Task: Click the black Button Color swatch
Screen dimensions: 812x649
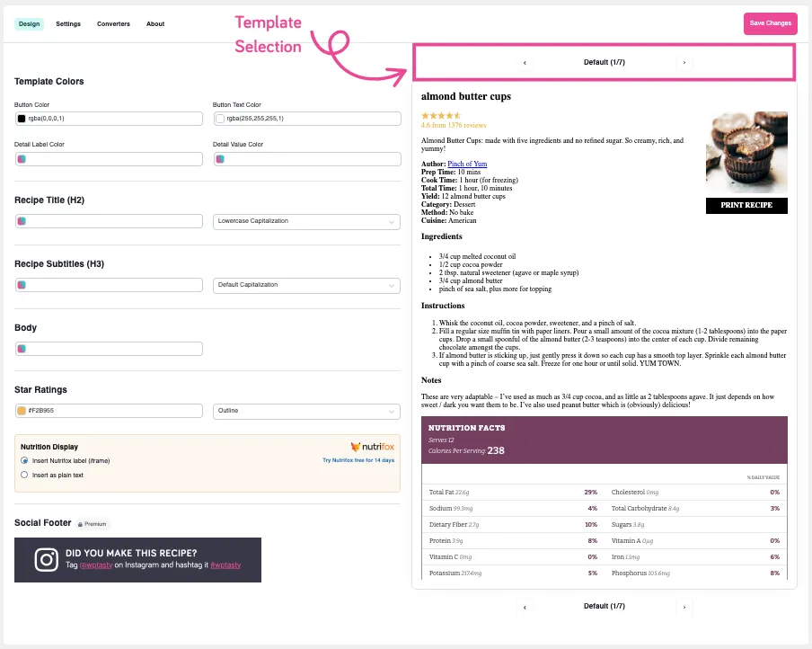Action: click(22, 119)
